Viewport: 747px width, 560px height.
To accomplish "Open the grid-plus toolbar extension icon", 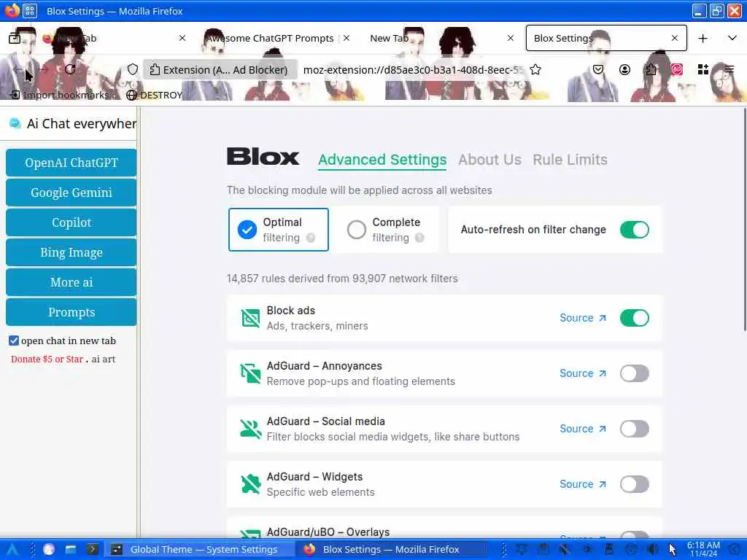I will click(x=703, y=69).
